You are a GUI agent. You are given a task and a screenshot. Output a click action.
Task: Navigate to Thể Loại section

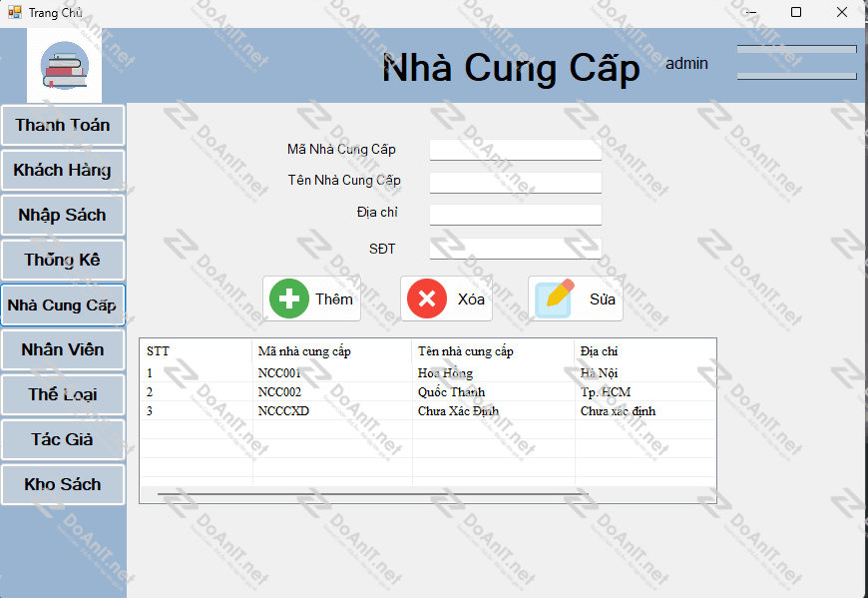click(63, 395)
